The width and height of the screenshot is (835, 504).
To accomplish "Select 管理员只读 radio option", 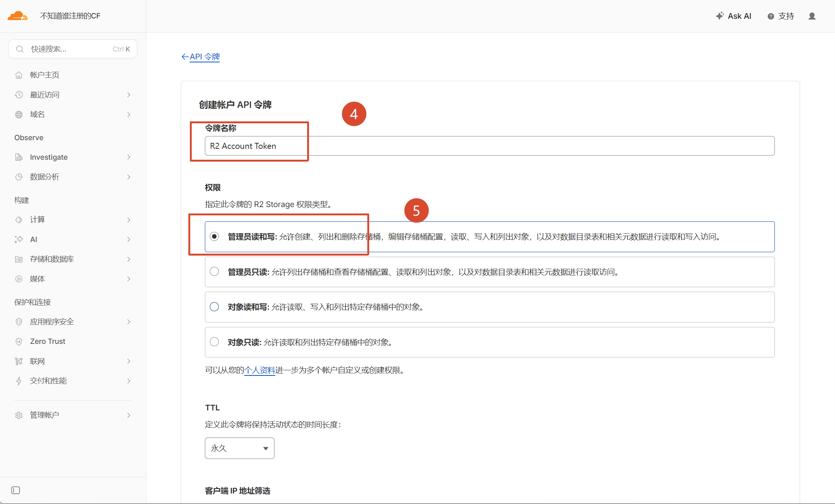I will click(x=214, y=271).
